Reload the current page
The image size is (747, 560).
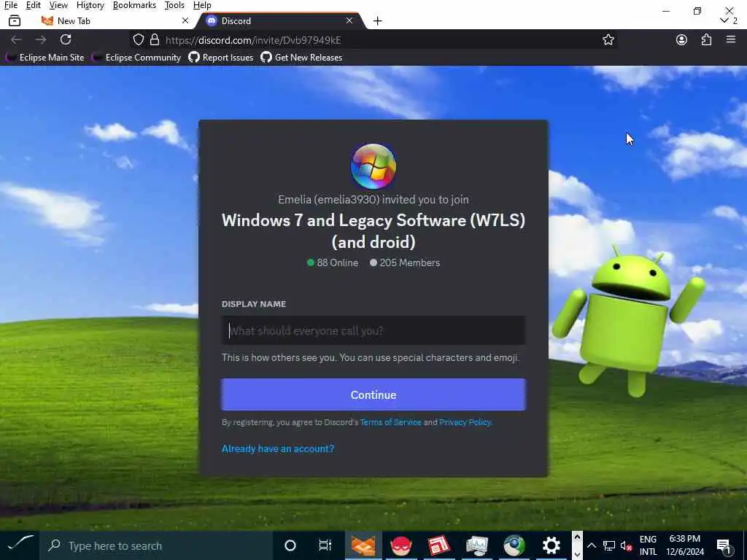66,39
